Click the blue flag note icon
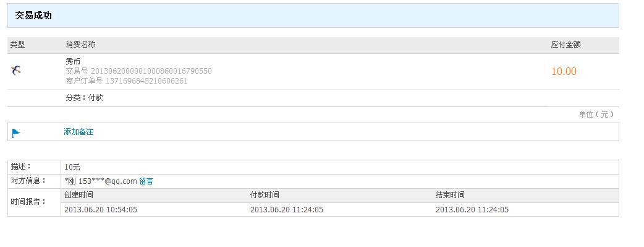 [x=16, y=133]
